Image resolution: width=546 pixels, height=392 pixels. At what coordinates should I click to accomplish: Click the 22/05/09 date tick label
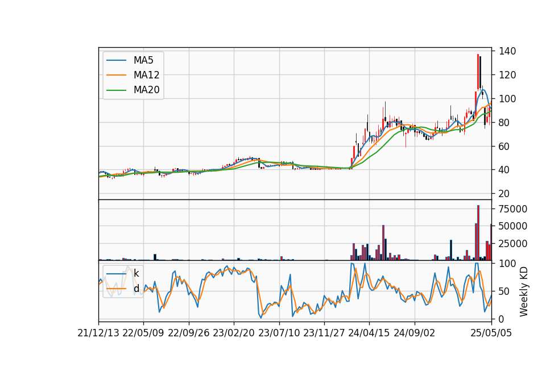coord(143,333)
